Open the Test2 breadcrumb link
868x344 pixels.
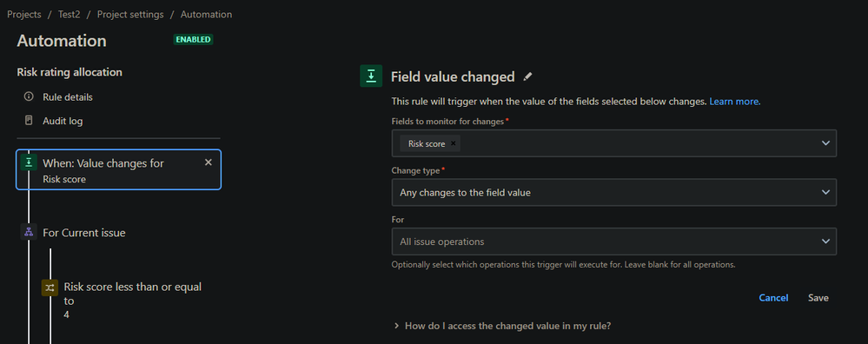pyautogui.click(x=70, y=15)
